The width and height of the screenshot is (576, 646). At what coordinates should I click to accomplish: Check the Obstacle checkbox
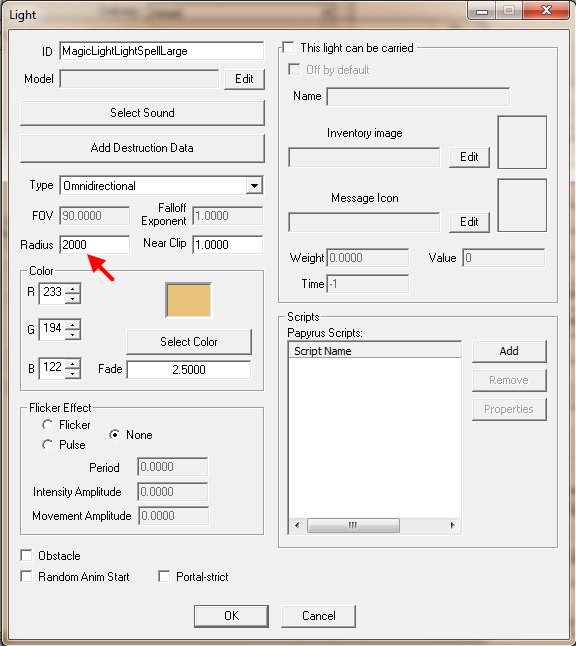pyautogui.click(x=26, y=555)
